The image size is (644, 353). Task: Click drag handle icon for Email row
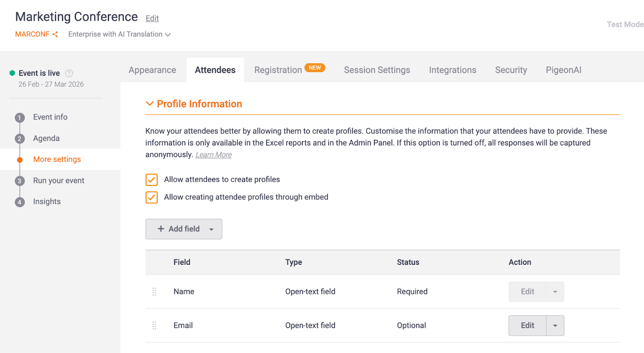[x=154, y=326]
